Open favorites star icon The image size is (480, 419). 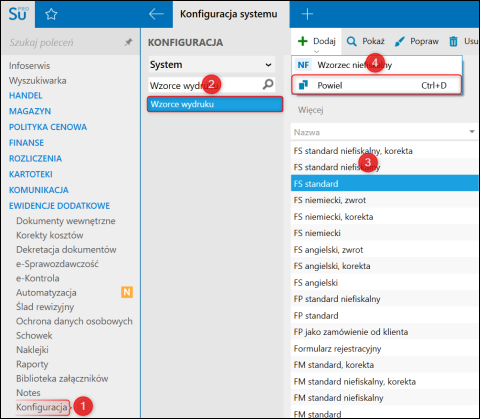(51, 14)
